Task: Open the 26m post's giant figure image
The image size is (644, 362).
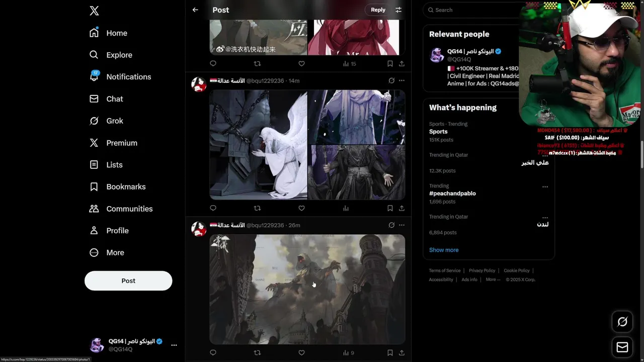Action: tap(307, 289)
